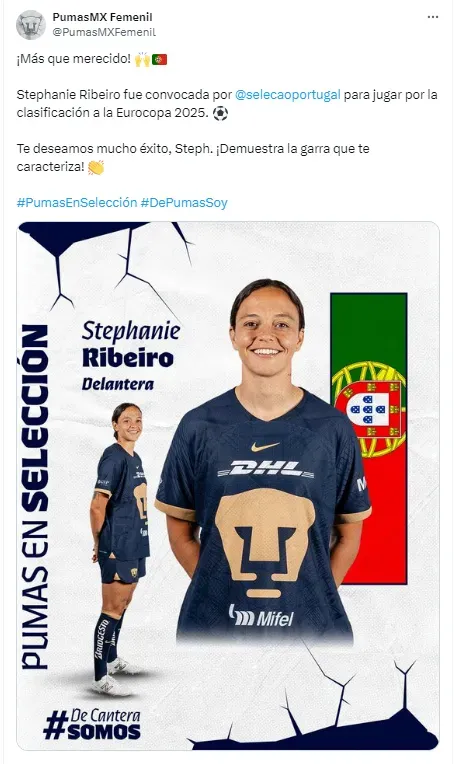Screen dimensions: 455x764
Task: Follow the #DePumasSoy hashtag
Action: [184, 203]
